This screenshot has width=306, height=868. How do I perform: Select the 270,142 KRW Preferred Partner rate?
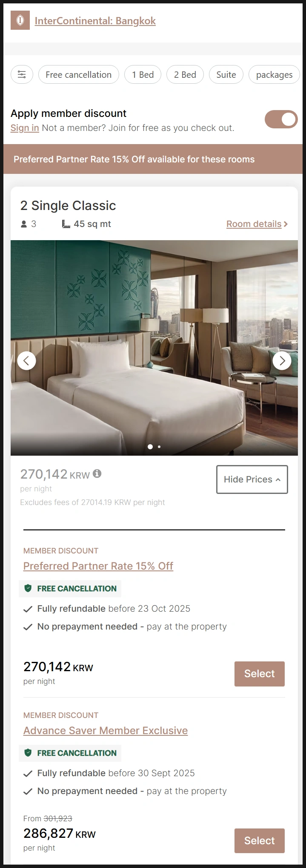(260, 674)
